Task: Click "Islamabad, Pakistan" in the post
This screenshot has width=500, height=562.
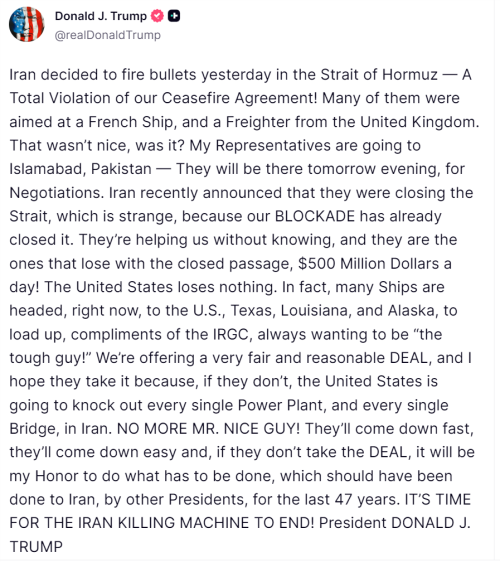Action: coord(80,169)
